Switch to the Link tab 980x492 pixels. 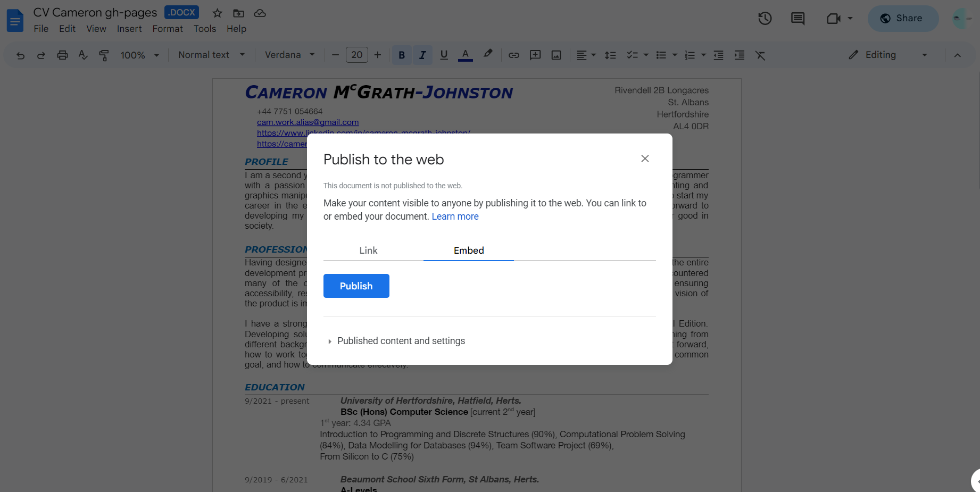point(368,251)
